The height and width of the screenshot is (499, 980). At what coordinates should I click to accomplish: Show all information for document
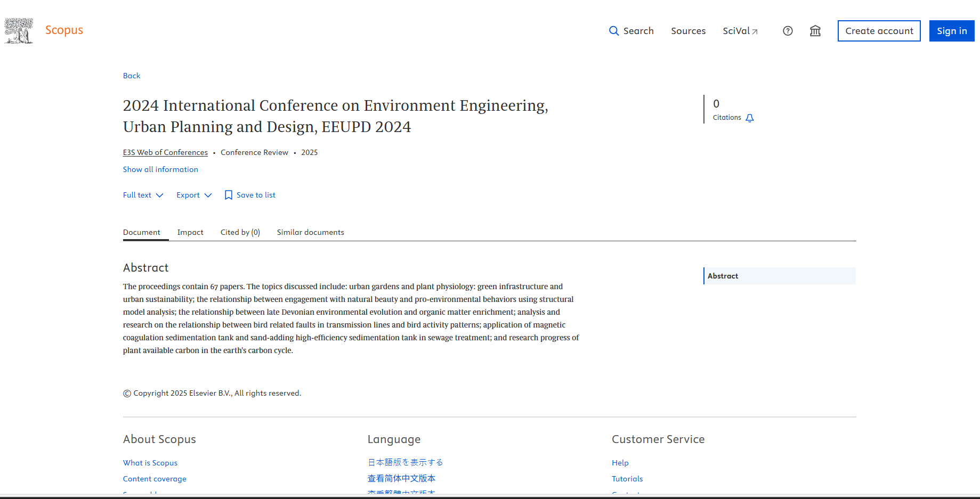tap(160, 169)
